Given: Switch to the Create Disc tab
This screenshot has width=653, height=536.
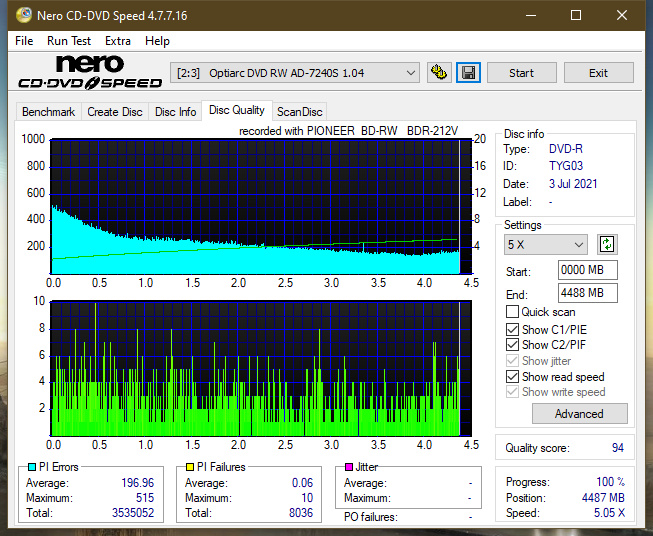Looking at the screenshot, I should tap(115, 112).
